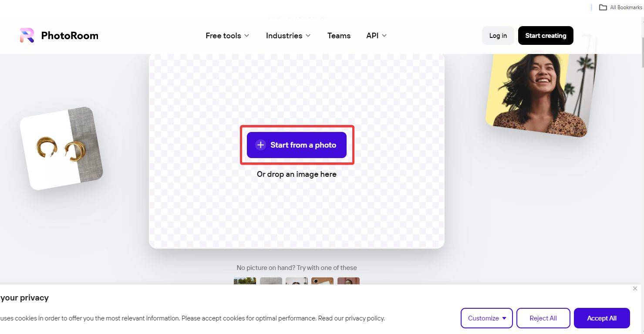
Task: Go to the Teams page
Action: [x=339, y=36]
